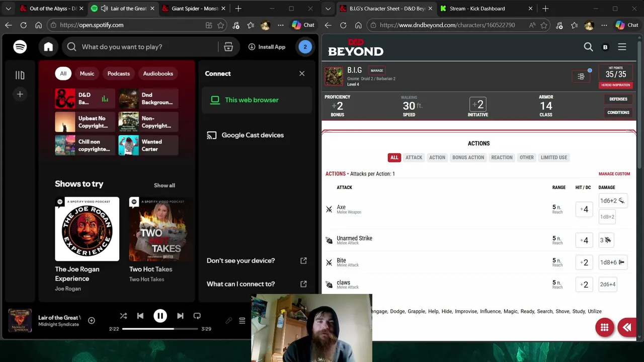Filter Spotify by Music
The height and width of the screenshot is (362, 644).
[87, 73]
